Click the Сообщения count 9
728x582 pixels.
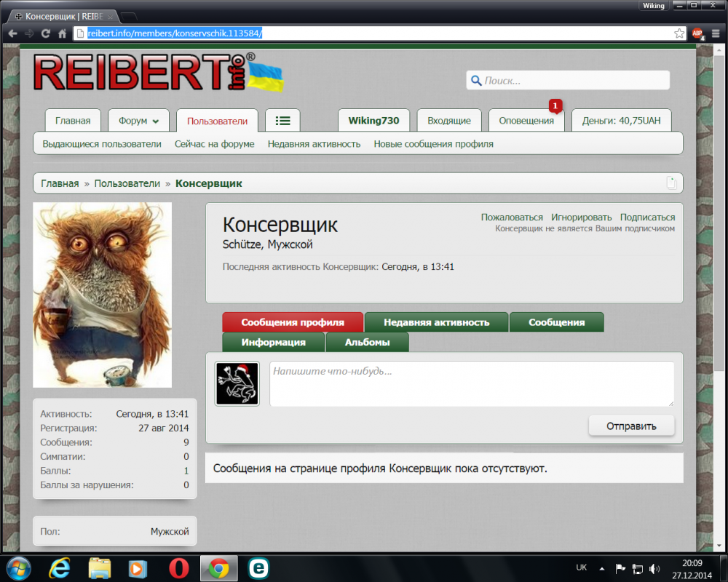(186, 442)
